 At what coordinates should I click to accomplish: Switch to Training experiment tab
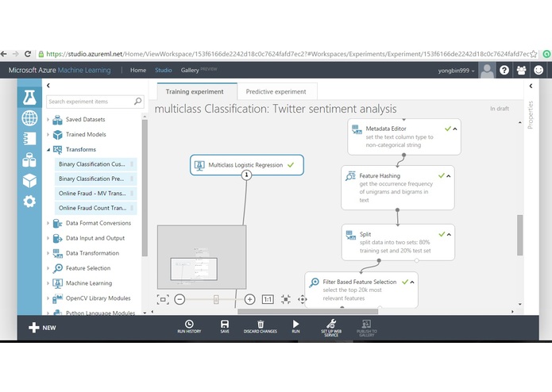[x=197, y=91]
